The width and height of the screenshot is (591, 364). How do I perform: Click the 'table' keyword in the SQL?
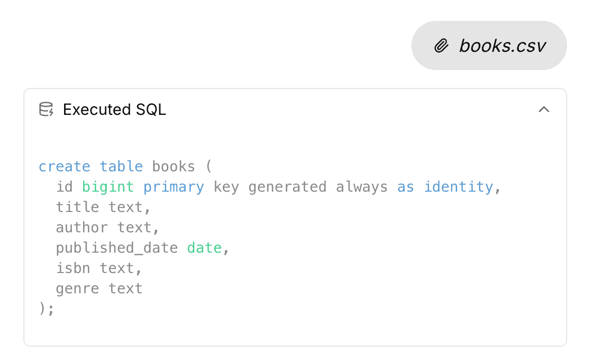point(121,166)
